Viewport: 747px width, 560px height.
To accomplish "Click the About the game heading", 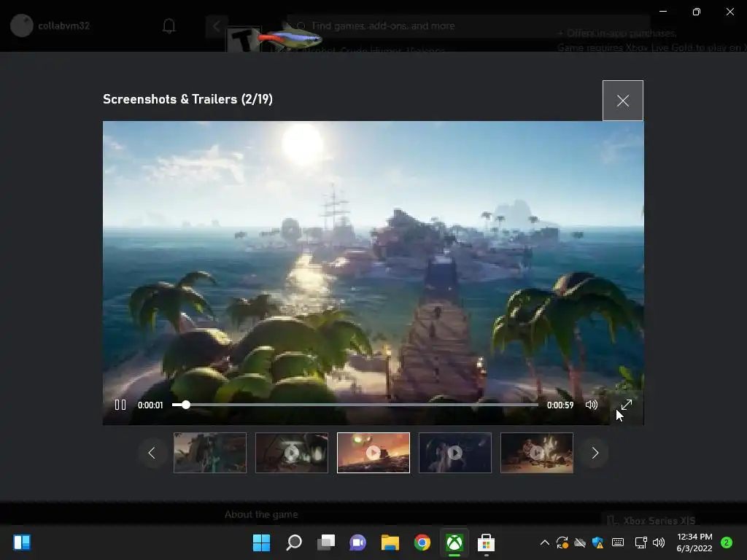I will pyautogui.click(x=261, y=514).
